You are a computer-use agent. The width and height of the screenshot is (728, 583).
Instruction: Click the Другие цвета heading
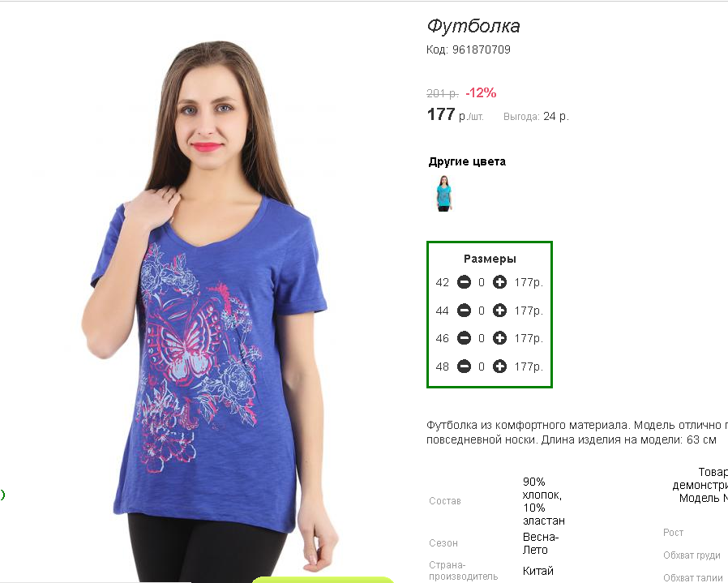[x=467, y=161]
